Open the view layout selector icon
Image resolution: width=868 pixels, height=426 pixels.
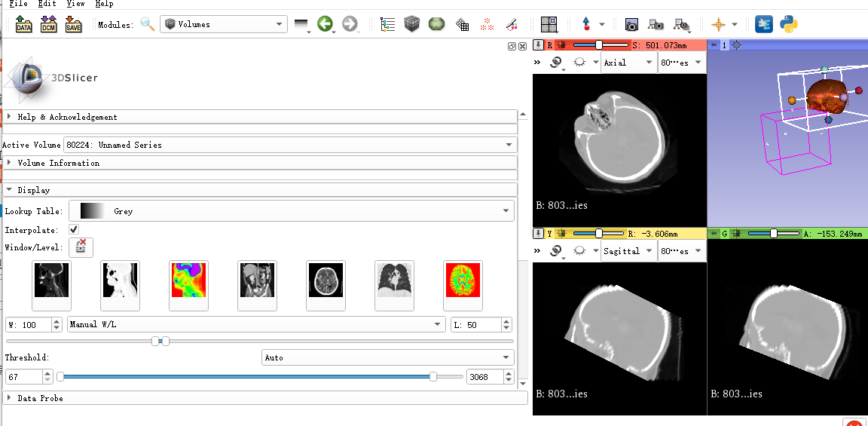click(549, 24)
